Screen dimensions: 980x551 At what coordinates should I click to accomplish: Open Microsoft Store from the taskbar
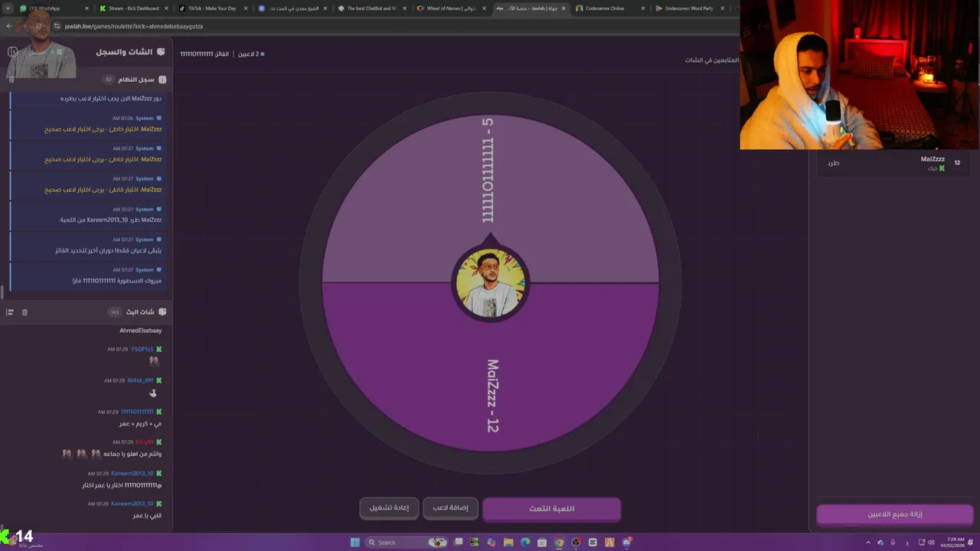[x=542, y=542]
